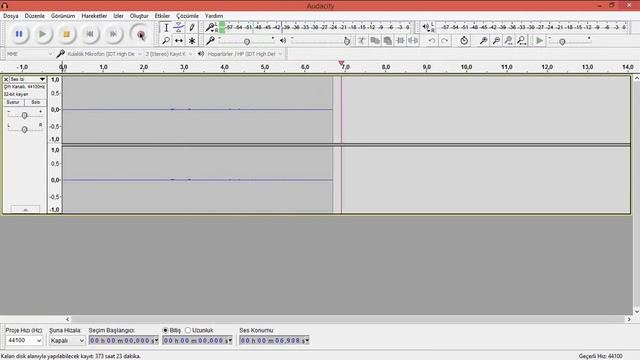The height and width of the screenshot is (360, 640).
Task: Click the recording meter microphone icon
Action: point(210,27)
